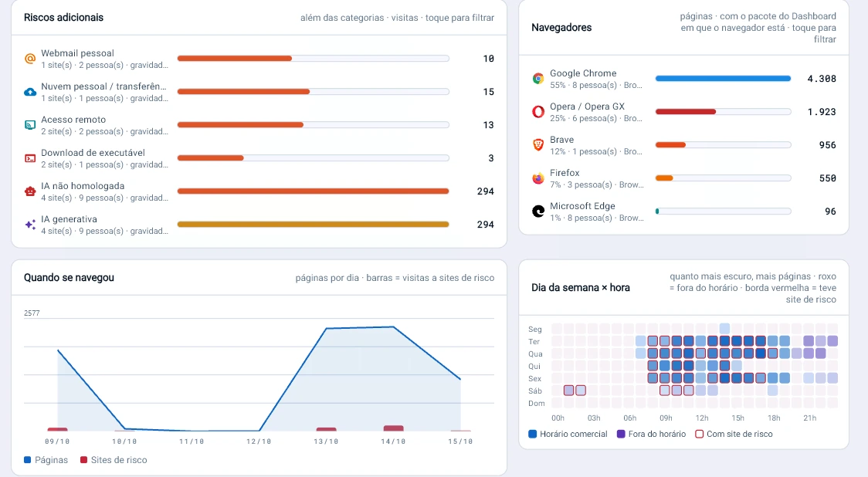Select the Sáb weekday label
Image resolution: width=868 pixels, height=477 pixels.
click(x=534, y=391)
